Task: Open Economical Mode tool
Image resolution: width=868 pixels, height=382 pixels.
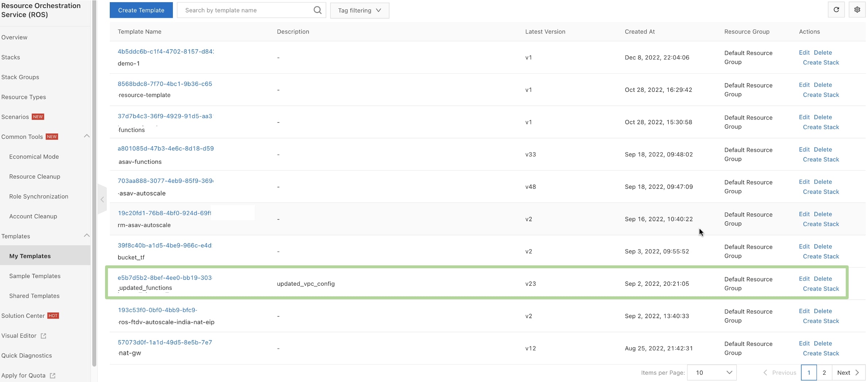Action: 34,157
